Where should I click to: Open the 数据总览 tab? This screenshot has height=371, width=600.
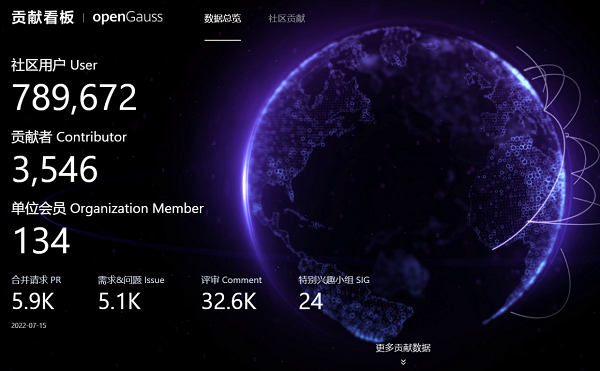(x=222, y=18)
